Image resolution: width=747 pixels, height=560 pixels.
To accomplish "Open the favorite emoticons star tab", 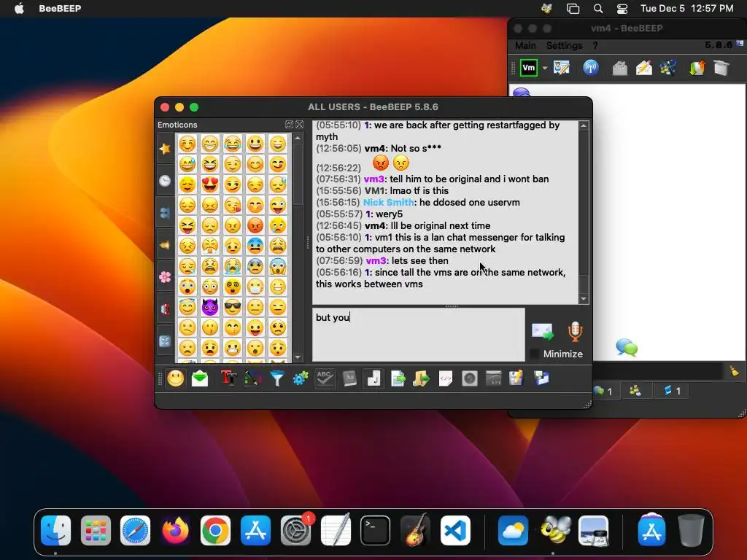I will point(165,149).
